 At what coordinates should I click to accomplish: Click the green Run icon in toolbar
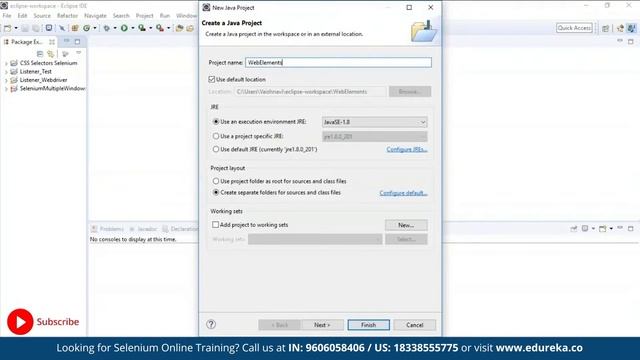point(124,28)
